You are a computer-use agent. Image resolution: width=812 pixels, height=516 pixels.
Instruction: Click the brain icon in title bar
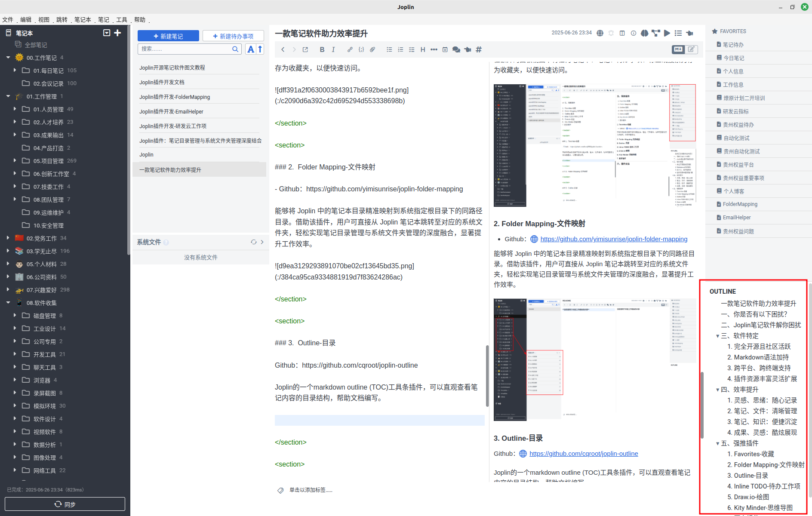pos(644,33)
